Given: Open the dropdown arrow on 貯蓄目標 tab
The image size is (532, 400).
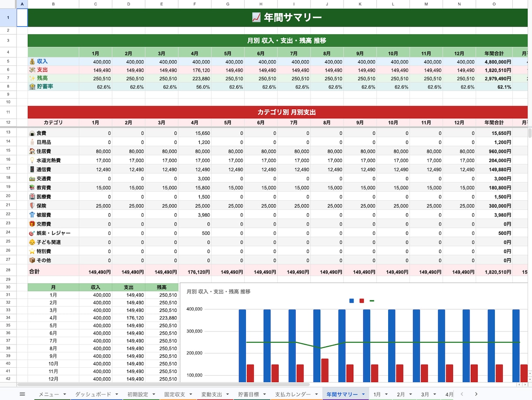Looking at the screenshot, I should click(x=265, y=394).
